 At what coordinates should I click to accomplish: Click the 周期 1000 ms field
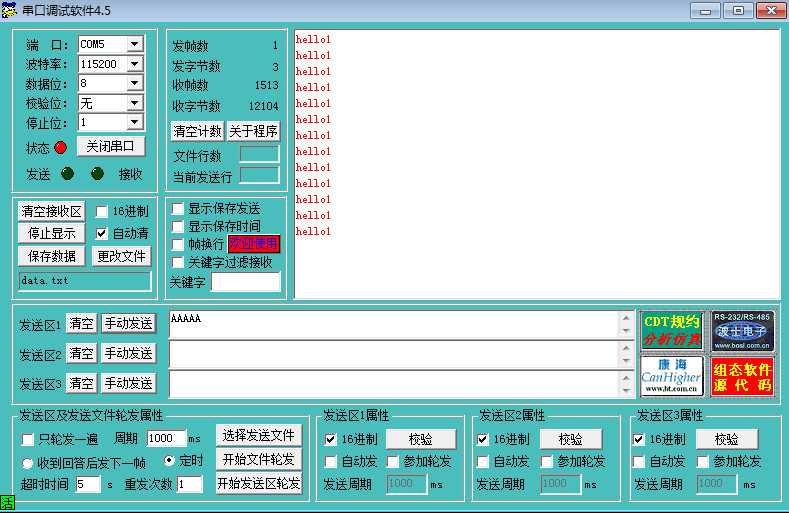coord(166,438)
